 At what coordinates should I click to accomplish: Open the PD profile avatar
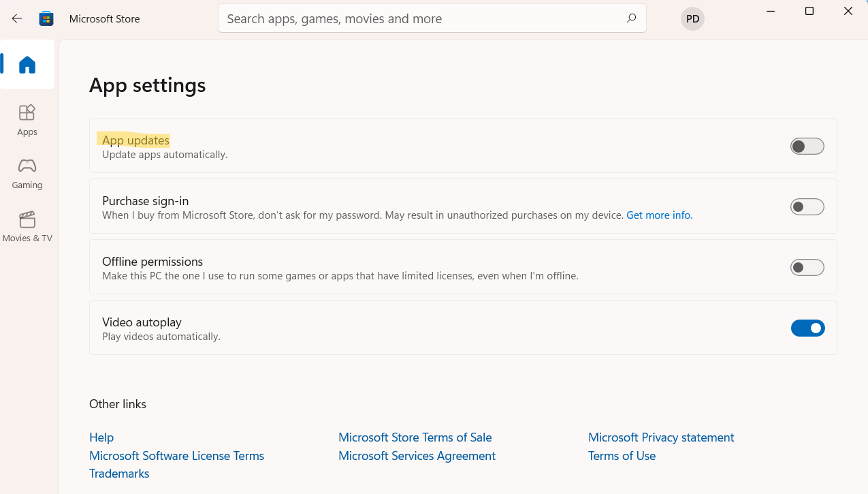(x=692, y=19)
